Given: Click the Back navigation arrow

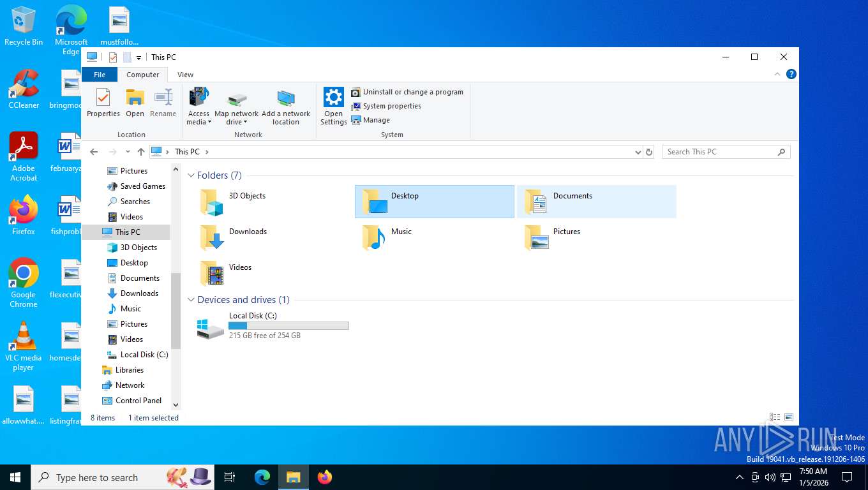Looking at the screenshot, I should coord(94,152).
